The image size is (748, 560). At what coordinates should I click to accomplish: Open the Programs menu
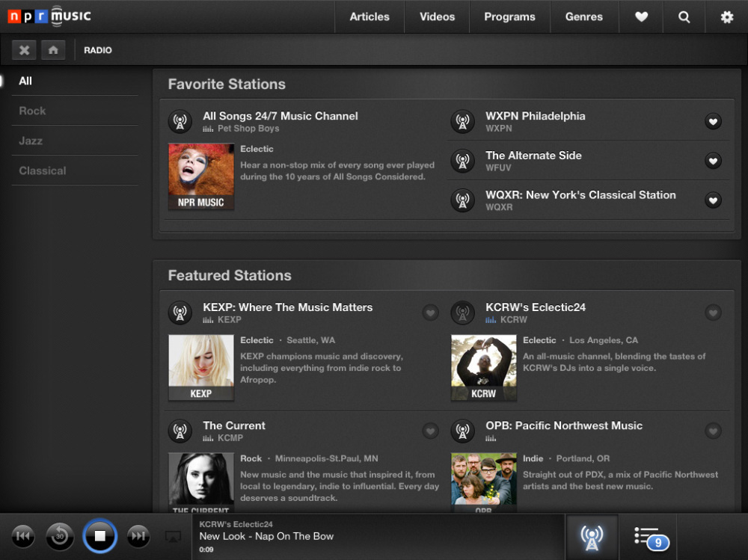(x=509, y=16)
